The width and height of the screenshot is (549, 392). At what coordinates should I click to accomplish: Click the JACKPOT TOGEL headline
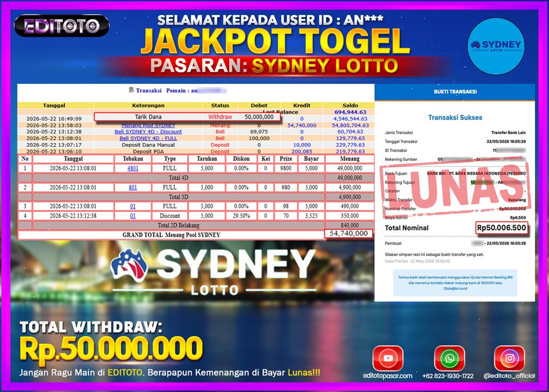point(275,40)
